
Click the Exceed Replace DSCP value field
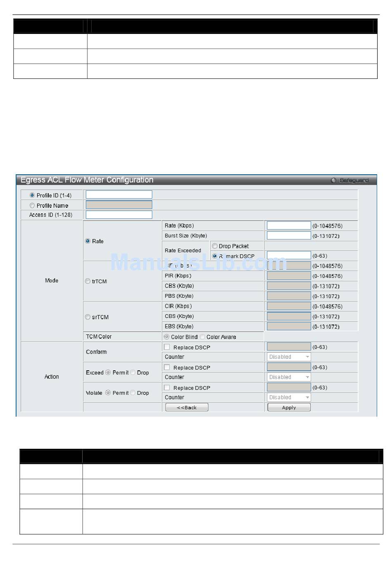click(289, 367)
